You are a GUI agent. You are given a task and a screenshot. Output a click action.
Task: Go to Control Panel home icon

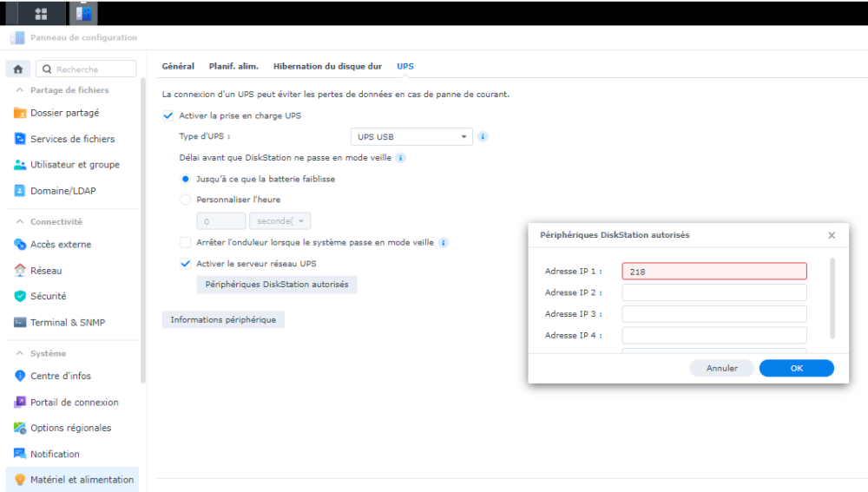pos(17,69)
